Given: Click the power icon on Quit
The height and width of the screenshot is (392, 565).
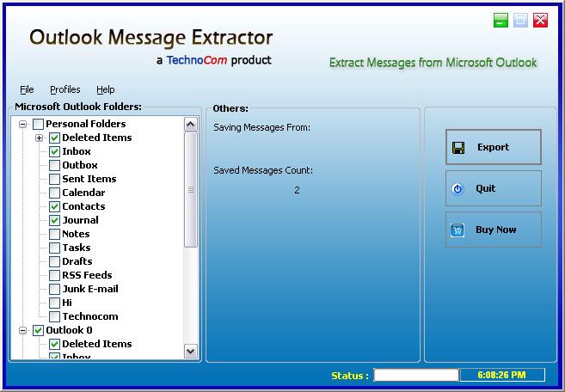Looking at the screenshot, I should point(458,189).
